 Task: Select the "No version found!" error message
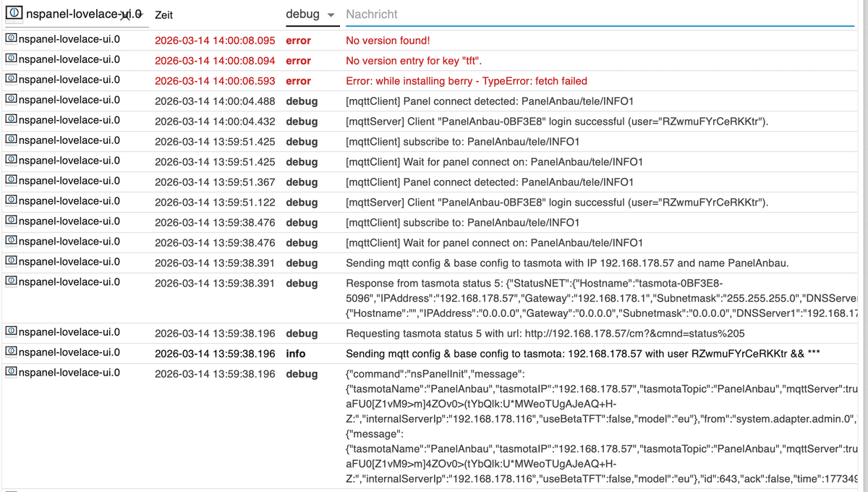click(388, 41)
